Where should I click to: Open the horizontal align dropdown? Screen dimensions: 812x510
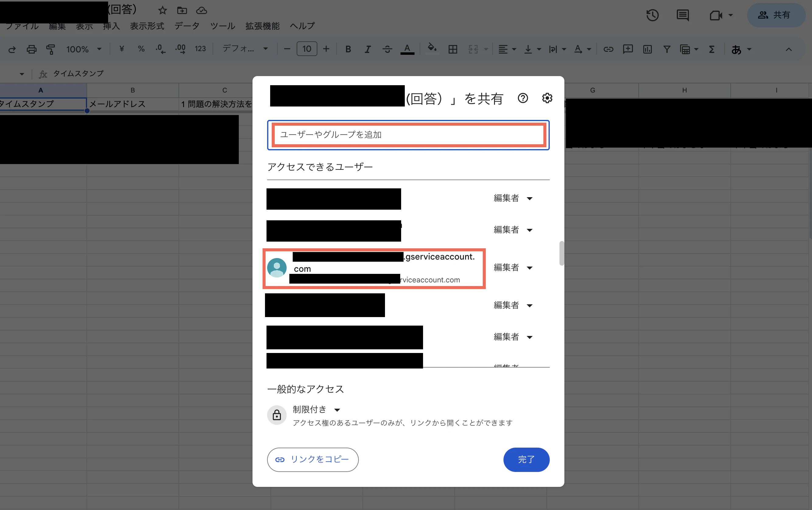pos(507,50)
